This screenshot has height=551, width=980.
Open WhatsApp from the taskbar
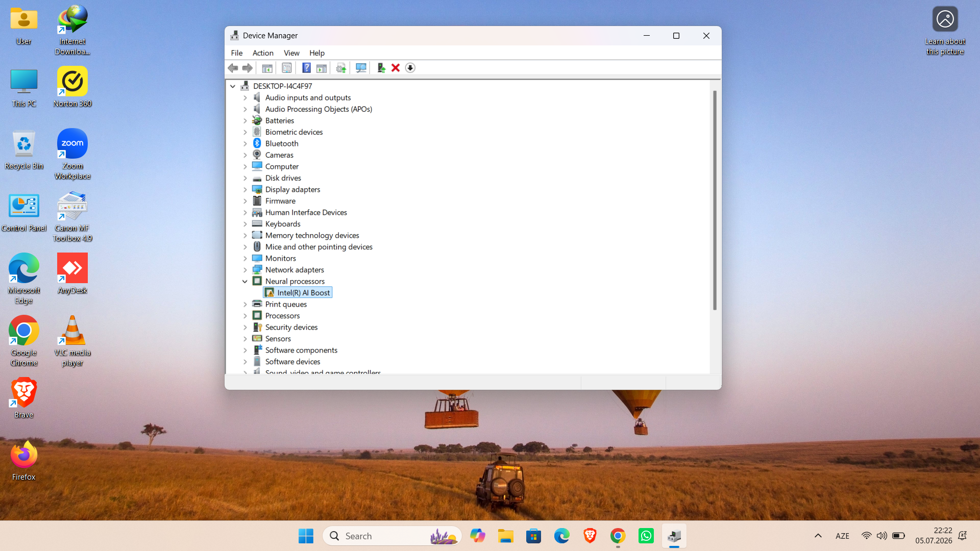(x=646, y=536)
